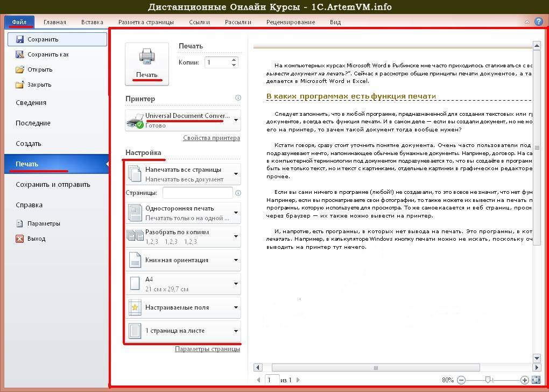Expand the Universal Document Converter printer dropdown
Viewport: 549px width, 392px height.
tap(236, 120)
